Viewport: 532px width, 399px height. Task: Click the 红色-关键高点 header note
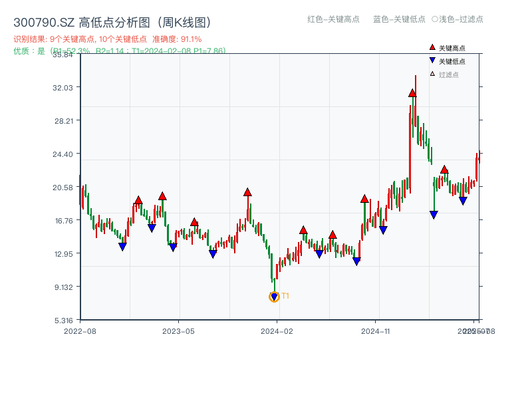333,19
